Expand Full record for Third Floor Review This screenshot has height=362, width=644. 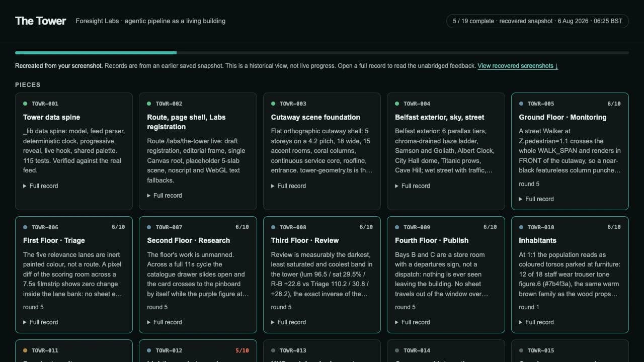coord(289,322)
